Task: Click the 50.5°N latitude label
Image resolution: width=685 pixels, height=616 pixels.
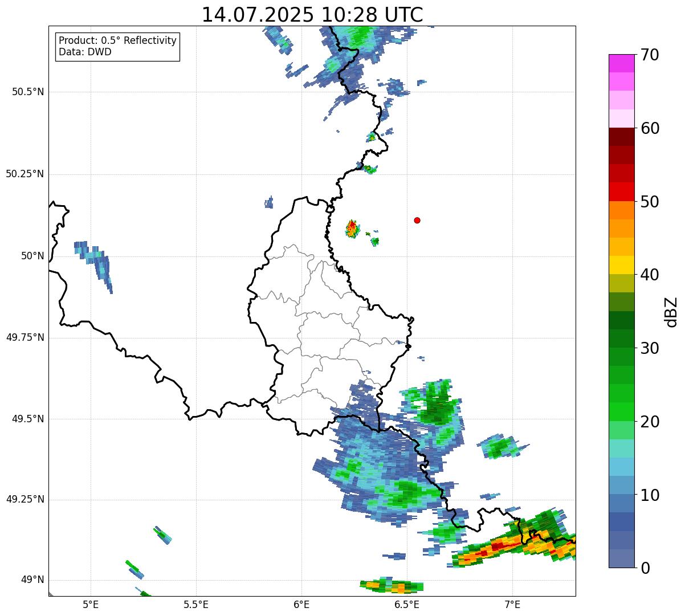Action: (x=28, y=92)
